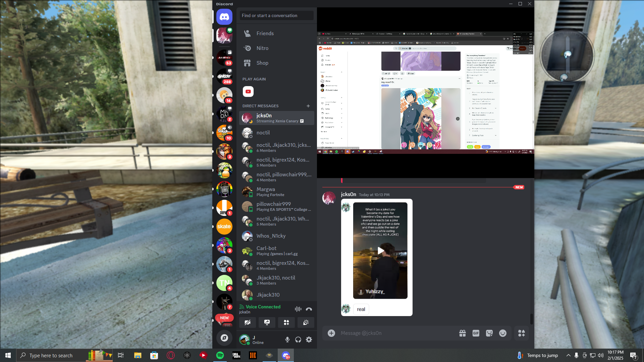
Task: Toggle headphone deafen
Action: pos(298,340)
